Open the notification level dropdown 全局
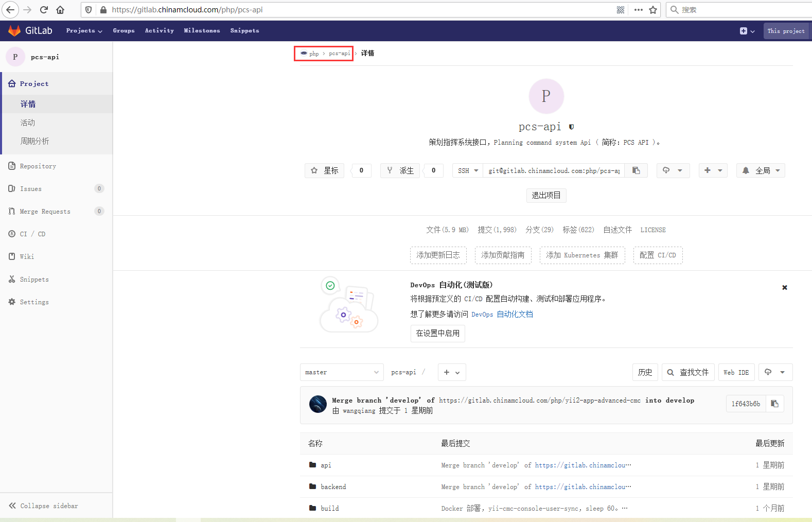This screenshot has height=522, width=812. [x=761, y=170]
